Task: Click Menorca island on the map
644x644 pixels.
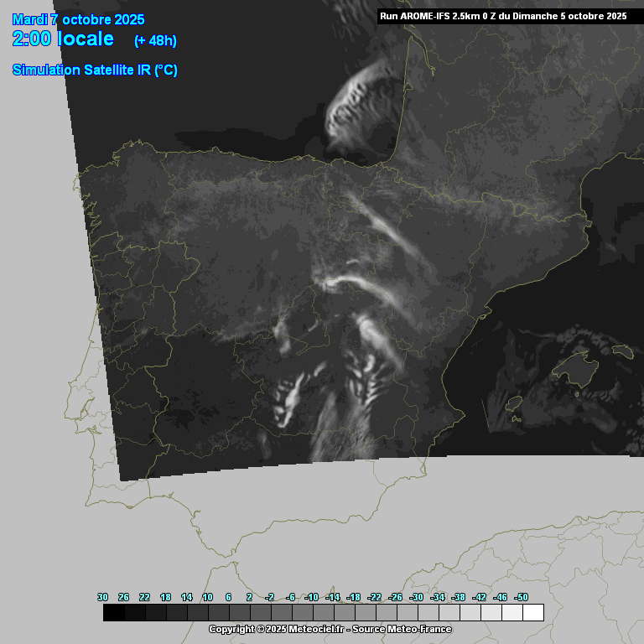Action: click(622, 351)
